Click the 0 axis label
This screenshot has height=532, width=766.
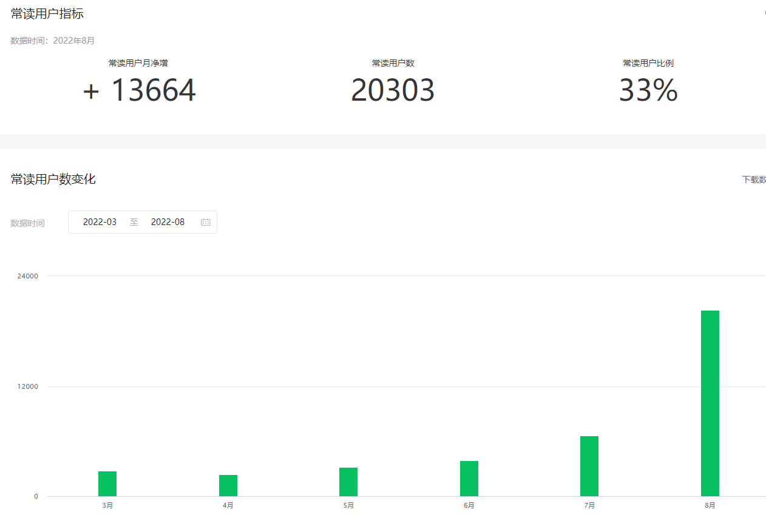(36, 496)
